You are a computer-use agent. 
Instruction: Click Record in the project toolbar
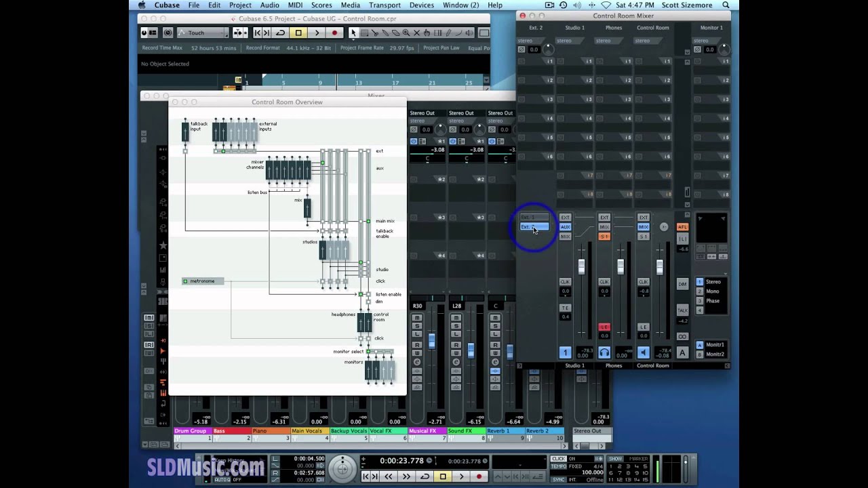click(x=334, y=33)
